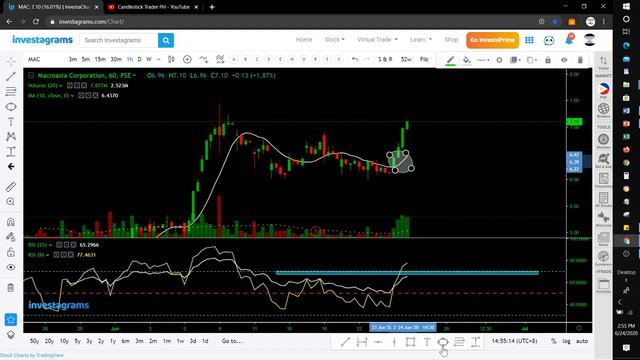Select rectangle tool in bottom drawing toolbar
The image size is (640, 360).
410,342
